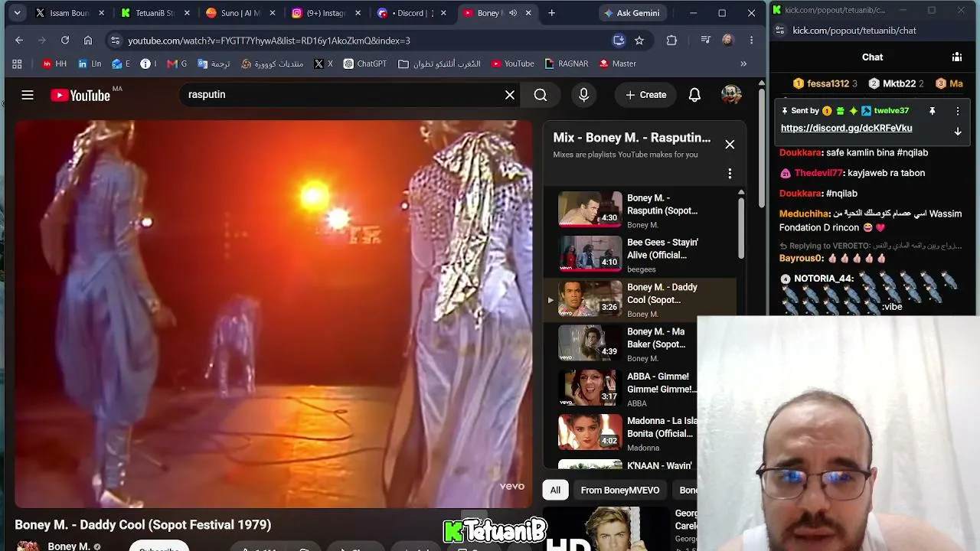980x551 pixels.
Task: Open pinned message three-dot options
Action: click(x=957, y=111)
